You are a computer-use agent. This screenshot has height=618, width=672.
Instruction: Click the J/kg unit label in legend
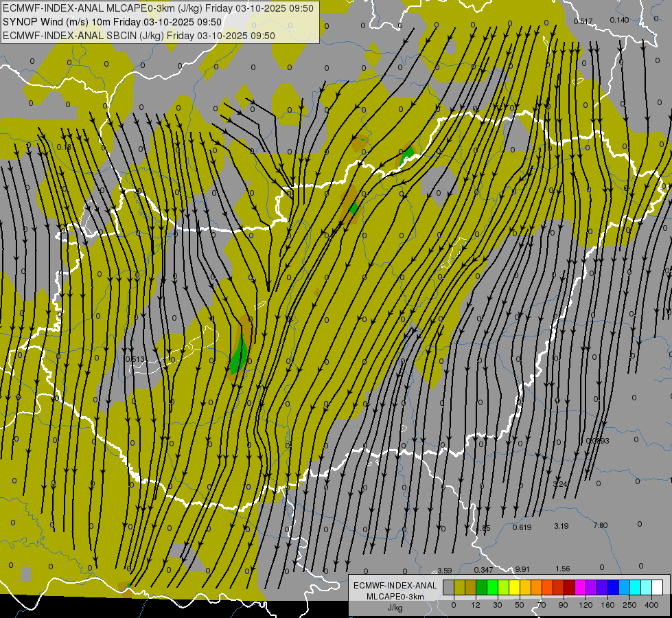pyautogui.click(x=395, y=608)
